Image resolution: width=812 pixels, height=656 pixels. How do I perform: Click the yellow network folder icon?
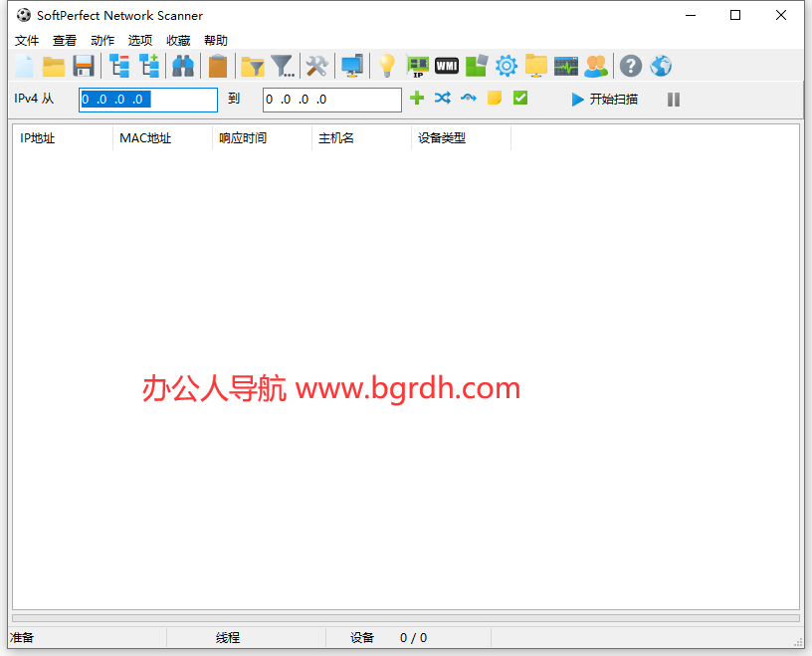(x=536, y=66)
